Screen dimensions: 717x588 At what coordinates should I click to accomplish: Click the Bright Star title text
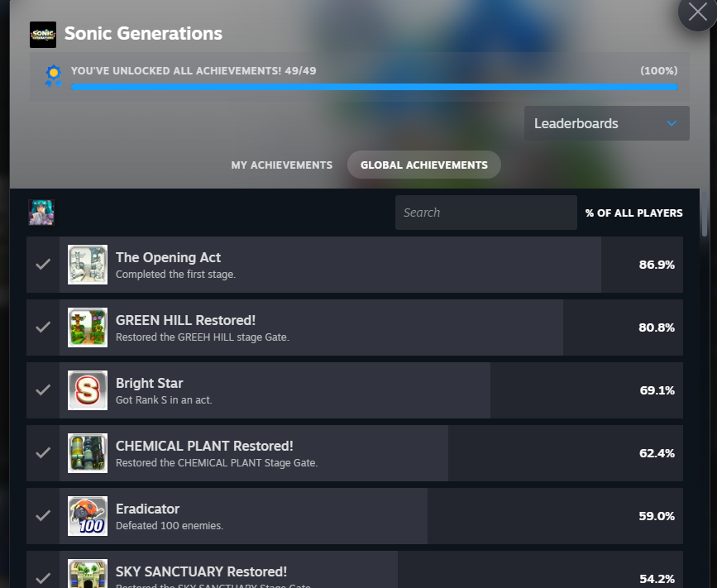(x=149, y=383)
